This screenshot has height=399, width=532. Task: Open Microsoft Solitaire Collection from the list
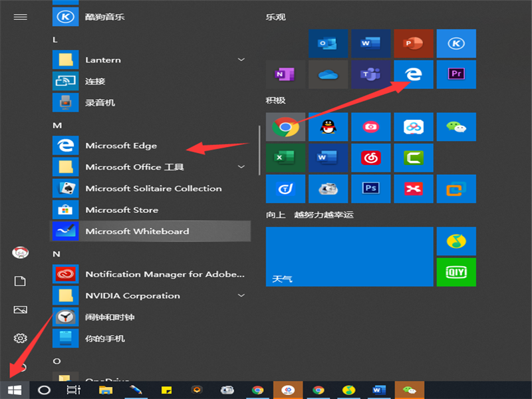(153, 188)
